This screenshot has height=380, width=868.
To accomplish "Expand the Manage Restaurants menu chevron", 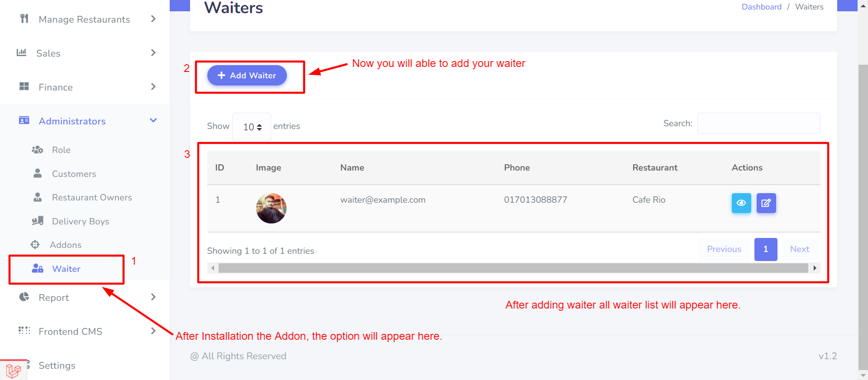I will [x=153, y=19].
